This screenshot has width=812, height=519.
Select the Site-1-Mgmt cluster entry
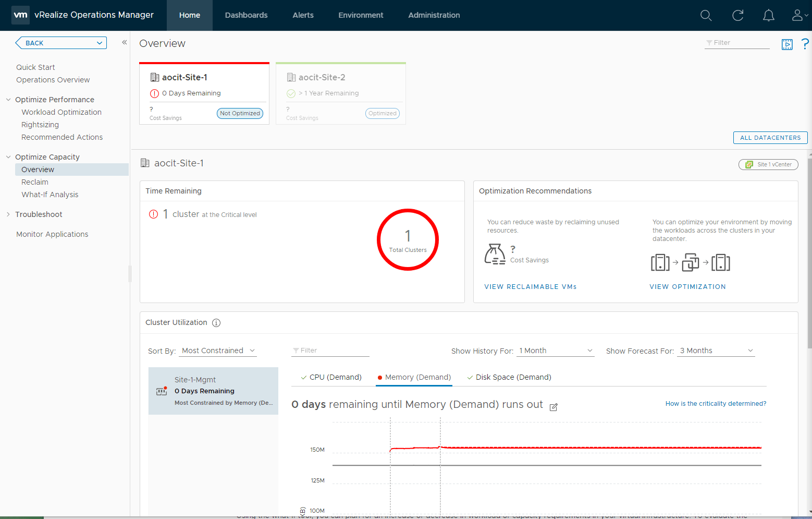click(x=213, y=391)
